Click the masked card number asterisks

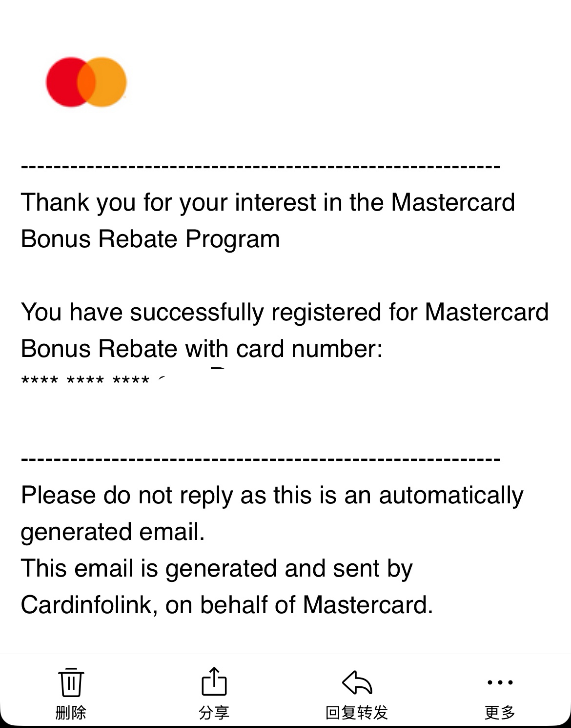(x=85, y=380)
